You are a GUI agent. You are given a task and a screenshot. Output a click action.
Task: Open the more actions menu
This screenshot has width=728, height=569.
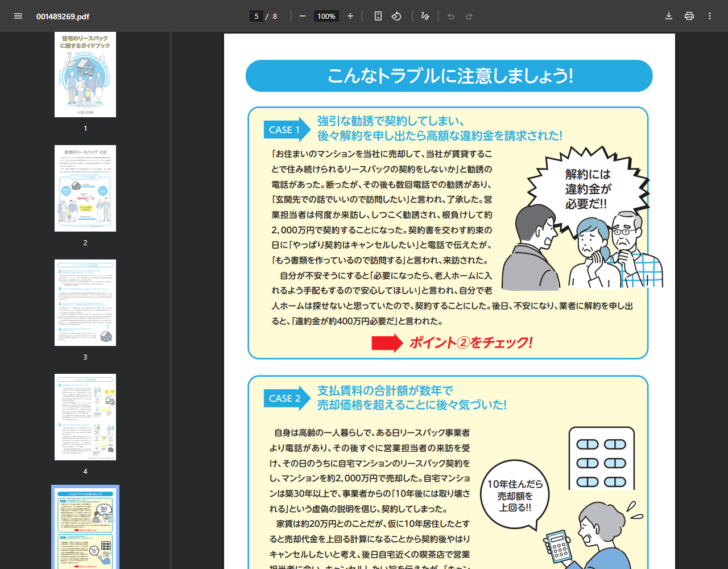709,16
